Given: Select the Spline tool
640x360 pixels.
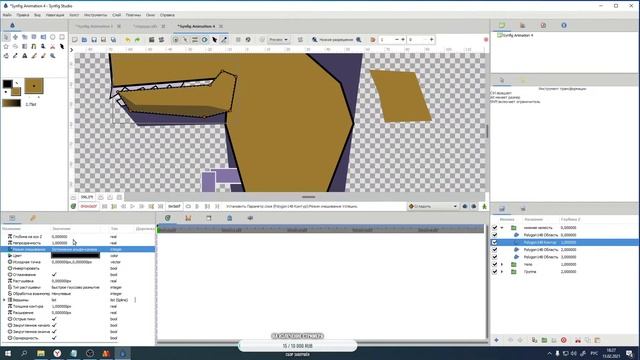Looking at the screenshot, I should click(34, 47).
